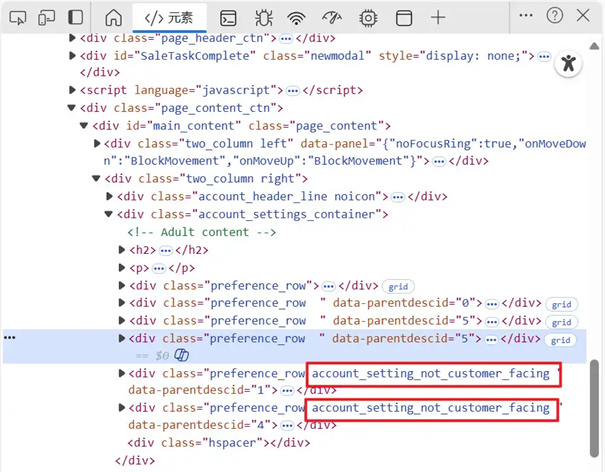Collapse the main_content div node
This screenshot has width=605, height=472.
coord(84,125)
